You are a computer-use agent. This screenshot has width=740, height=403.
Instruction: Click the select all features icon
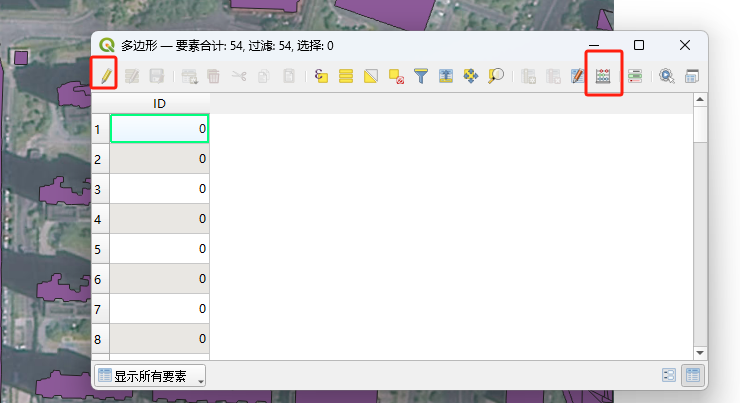pyautogui.click(x=346, y=75)
